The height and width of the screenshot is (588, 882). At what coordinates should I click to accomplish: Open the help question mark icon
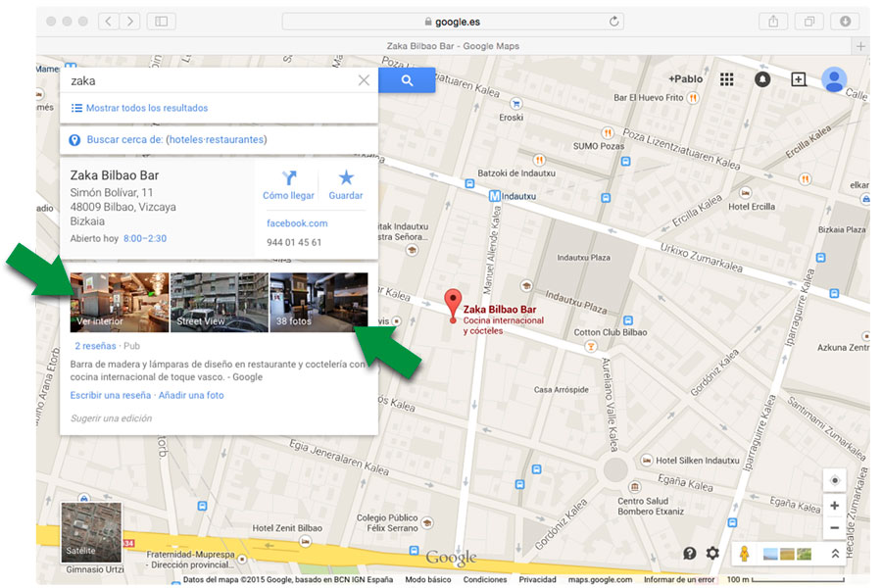[x=690, y=553]
